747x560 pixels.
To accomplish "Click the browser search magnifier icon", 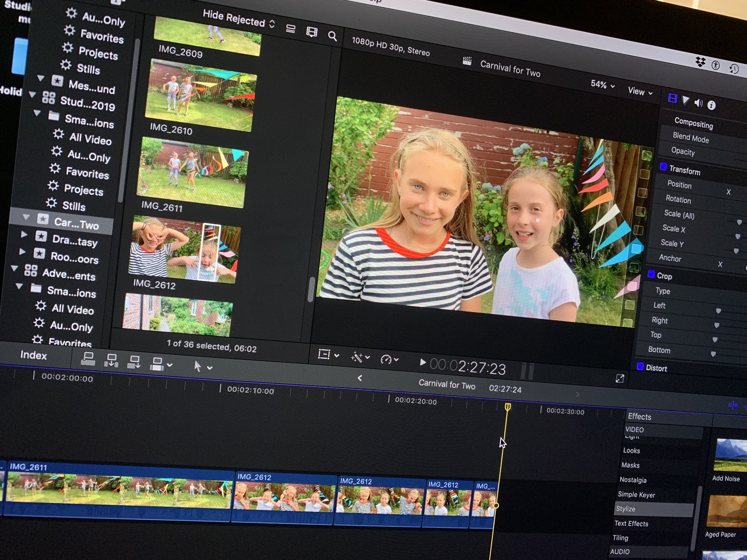I will [x=332, y=36].
